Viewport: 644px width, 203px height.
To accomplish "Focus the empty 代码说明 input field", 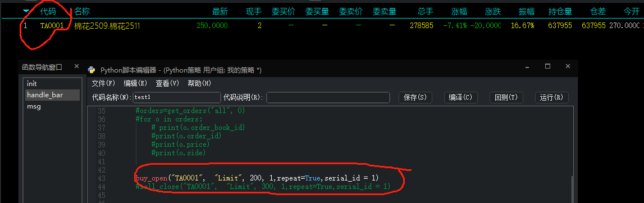I will click(328, 98).
